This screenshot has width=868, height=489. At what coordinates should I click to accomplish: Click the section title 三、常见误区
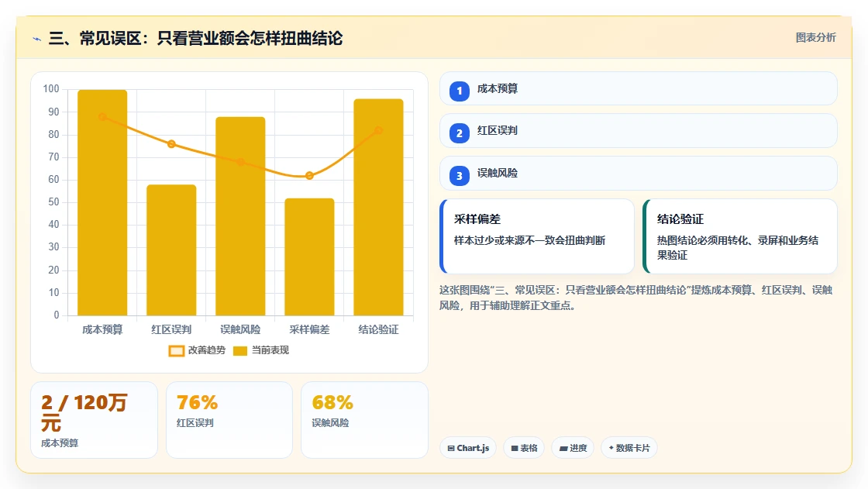(195, 38)
